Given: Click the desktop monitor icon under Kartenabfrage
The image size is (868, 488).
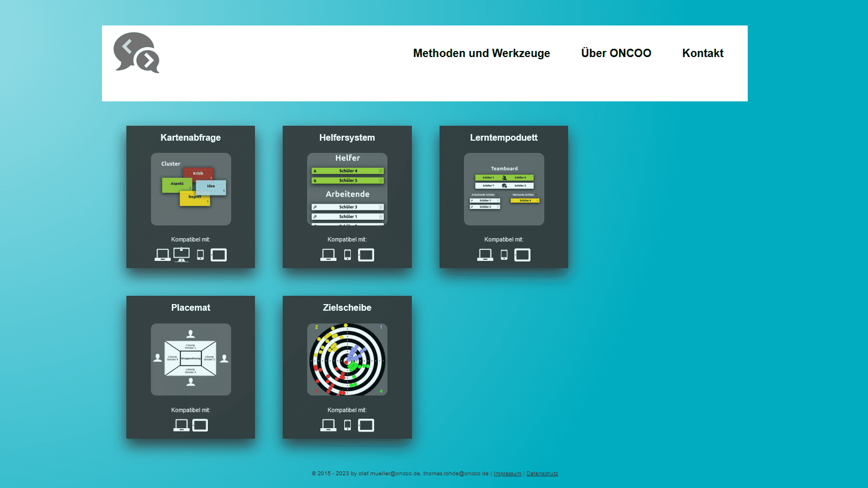Looking at the screenshot, I should click(x=181, y=254).
